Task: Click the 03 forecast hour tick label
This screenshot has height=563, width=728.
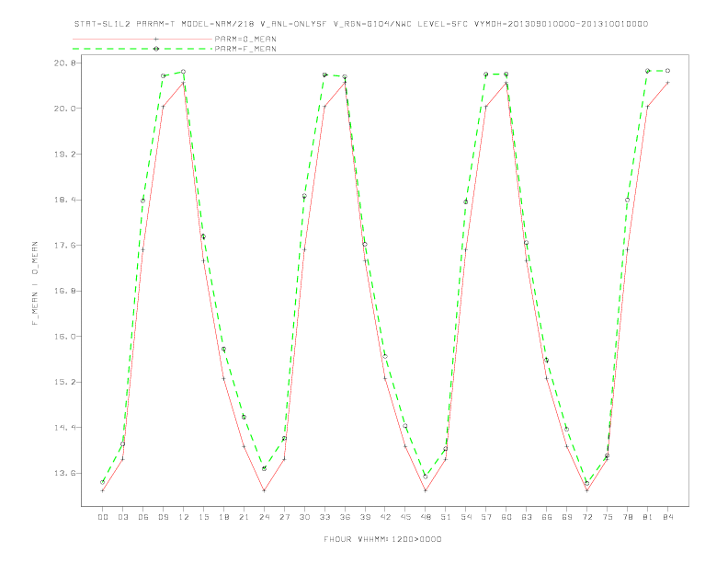Action: (122, 517)
